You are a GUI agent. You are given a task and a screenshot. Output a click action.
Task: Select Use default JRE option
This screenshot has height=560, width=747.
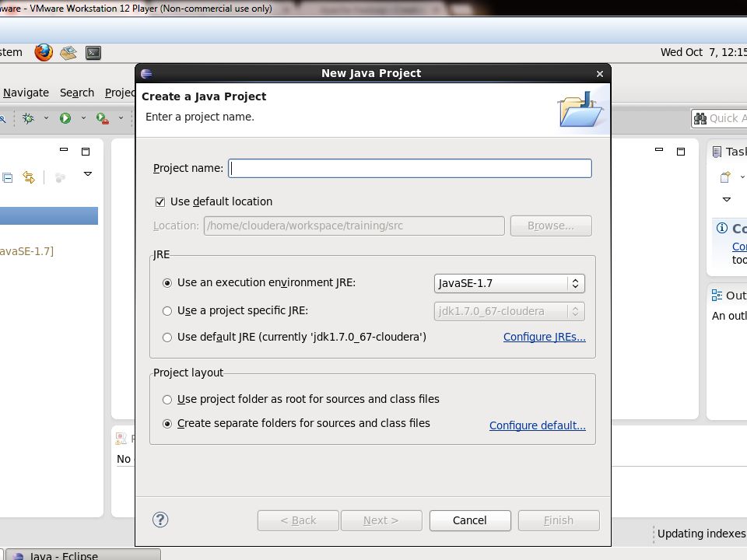pyautogui.click(x=167, y=338)
